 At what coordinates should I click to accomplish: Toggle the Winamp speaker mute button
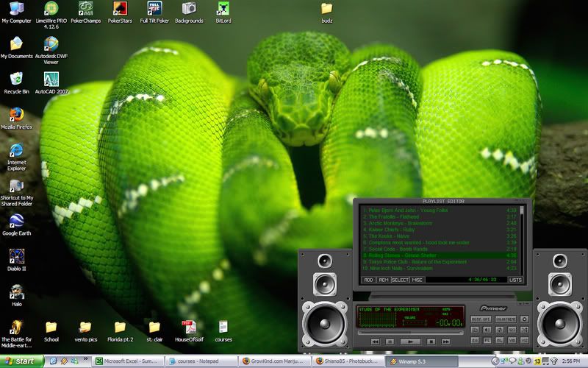tap(487, 330)
